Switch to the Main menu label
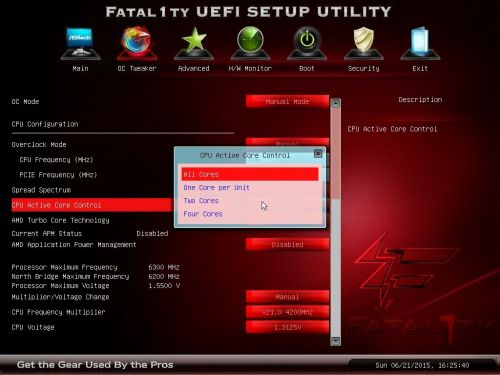The image size is (500, 375). [80, 68]
